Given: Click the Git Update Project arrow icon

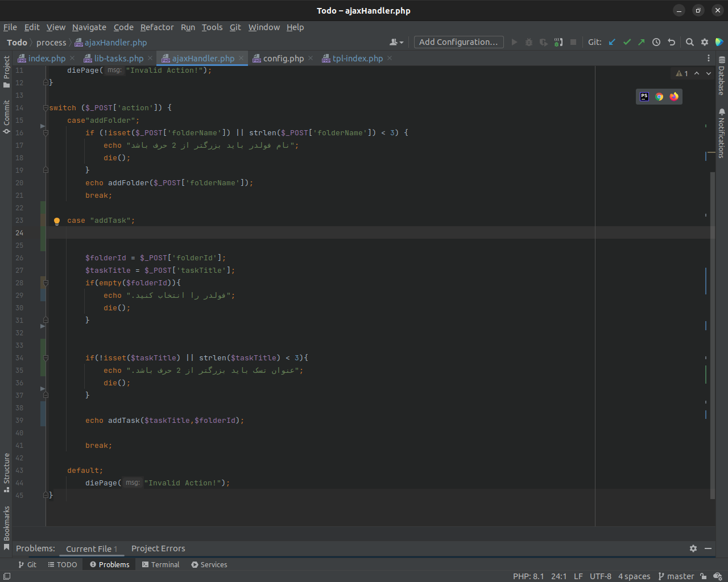Looking at the screenshot, I should 612,42.
